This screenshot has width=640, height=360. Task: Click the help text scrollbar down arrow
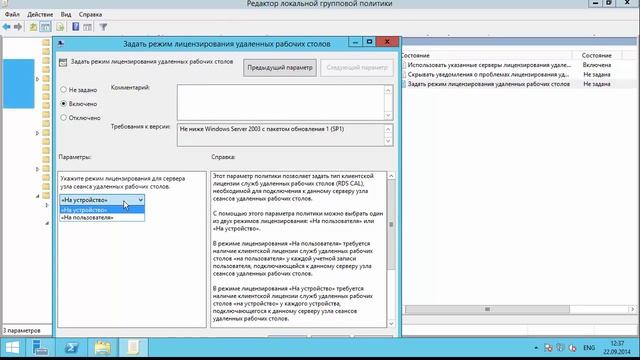391,323
